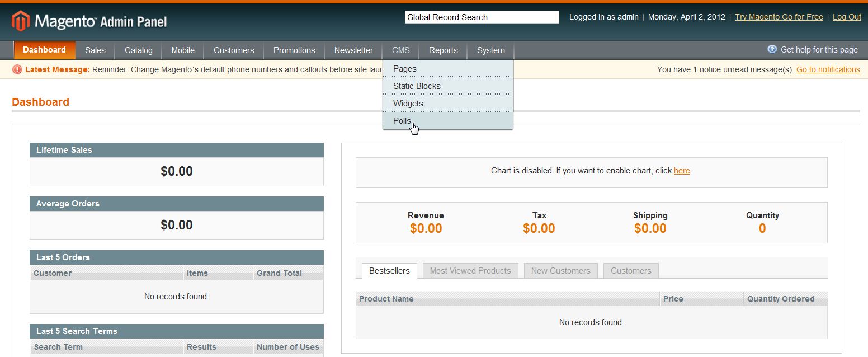This screenshot has width=868, height=357.
Task: Open the Newsletter menu
Action: click(353, 50)
